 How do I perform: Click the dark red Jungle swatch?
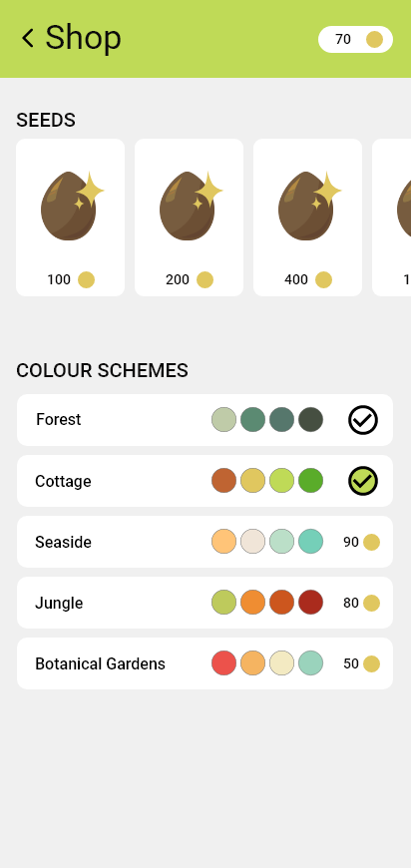point(310,603)
